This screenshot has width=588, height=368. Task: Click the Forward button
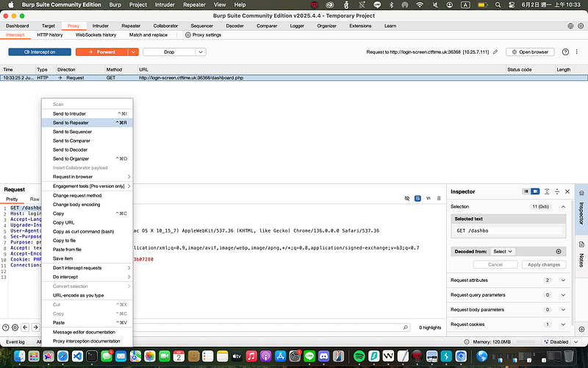(101, 52)
